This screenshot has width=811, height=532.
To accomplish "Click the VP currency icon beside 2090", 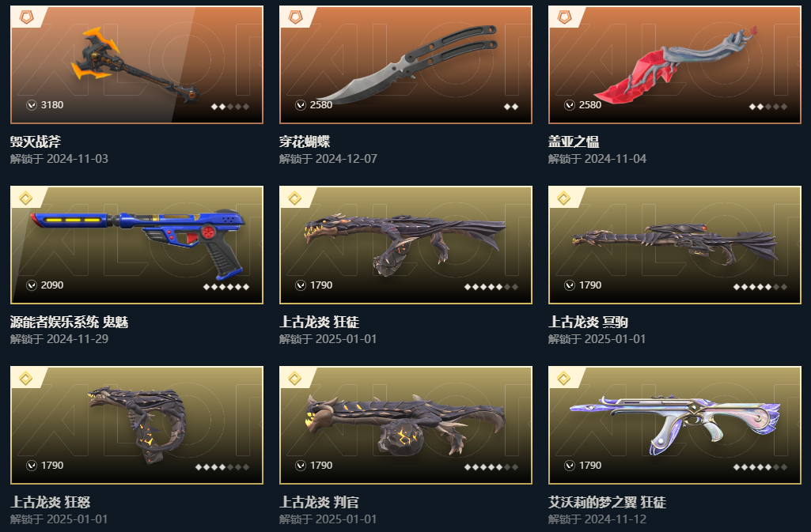I will coord(32,285).
